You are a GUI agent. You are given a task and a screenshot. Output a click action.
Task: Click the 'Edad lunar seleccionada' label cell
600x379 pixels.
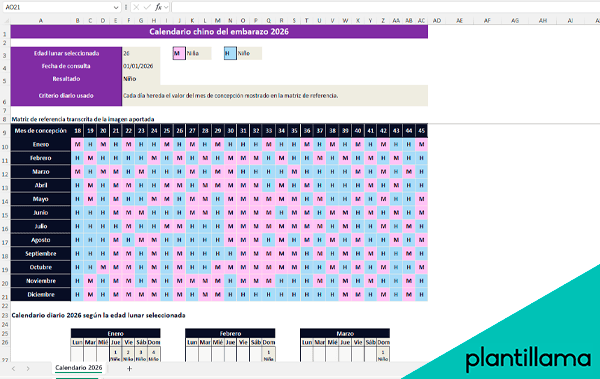pos(66,54)
